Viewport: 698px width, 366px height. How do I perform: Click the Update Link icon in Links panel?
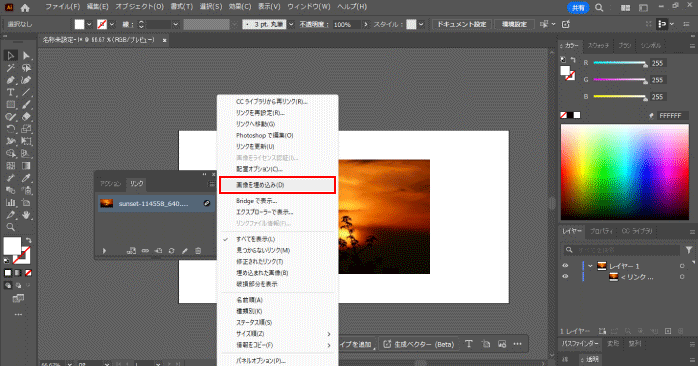point(171,251)
